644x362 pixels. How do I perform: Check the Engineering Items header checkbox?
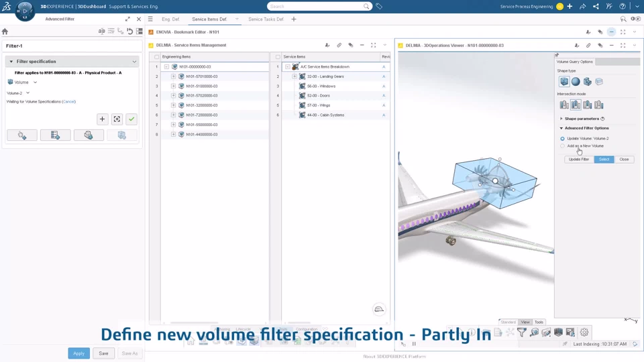pyautogui.click(x=156, y=56)
